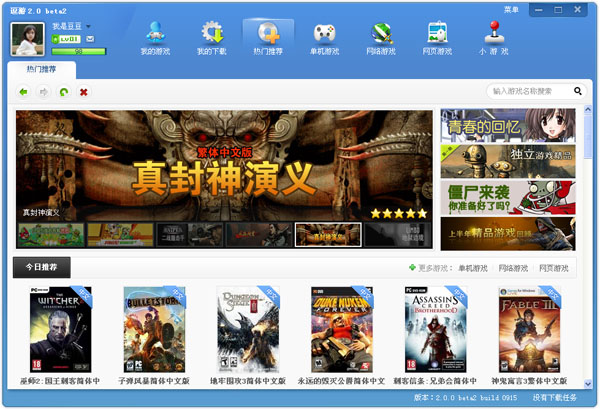Viewport: 600px width, 410px height.
Task: Click the green refresh icon
Action: coord(64,92)
